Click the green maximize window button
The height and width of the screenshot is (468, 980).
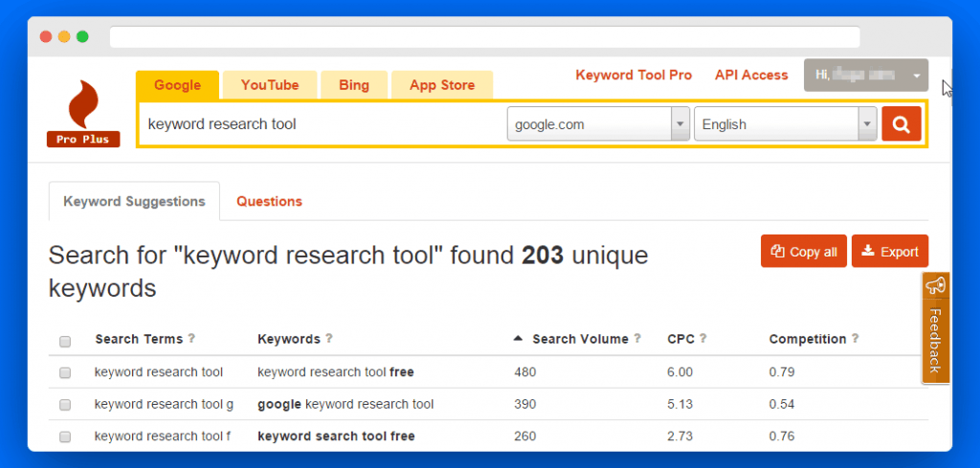[82, 37]
